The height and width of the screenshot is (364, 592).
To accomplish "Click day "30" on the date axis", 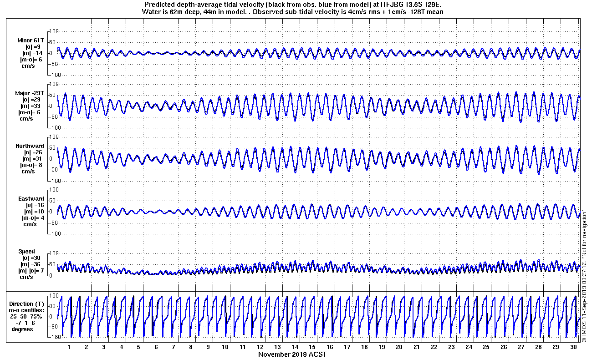I will click(x=573, y=347).
